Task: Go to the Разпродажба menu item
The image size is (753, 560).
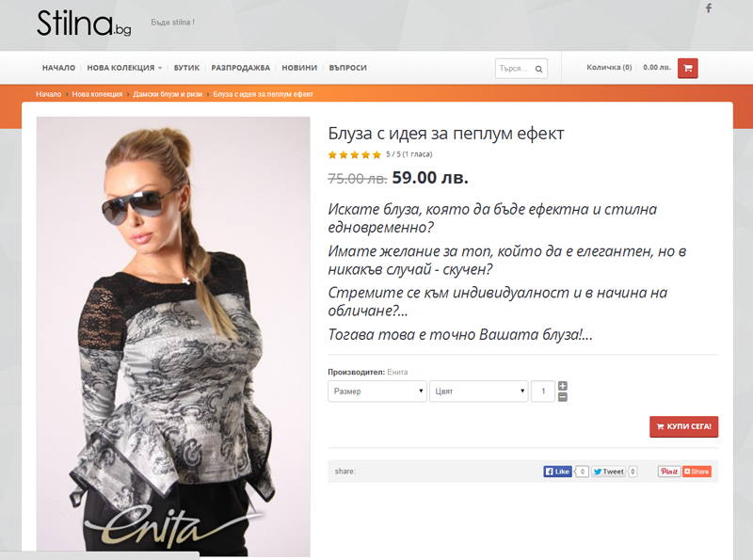Action: click(x=241, y=68)
